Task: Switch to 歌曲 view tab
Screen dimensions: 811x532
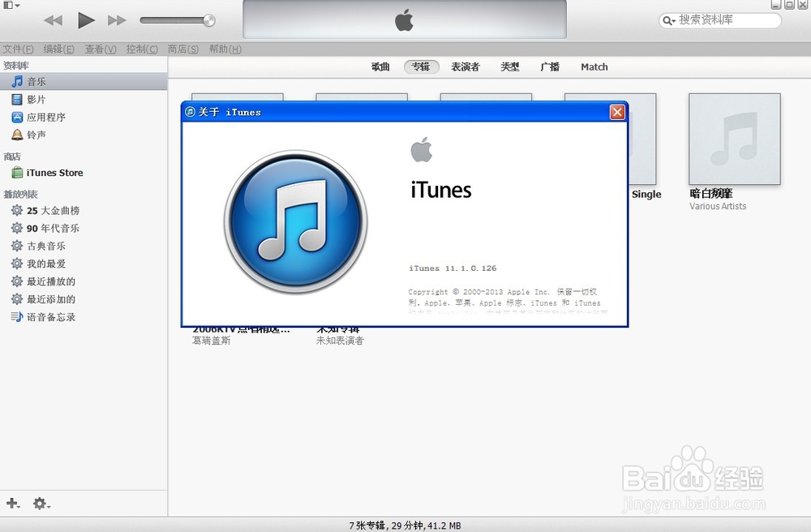Action: 380,66
